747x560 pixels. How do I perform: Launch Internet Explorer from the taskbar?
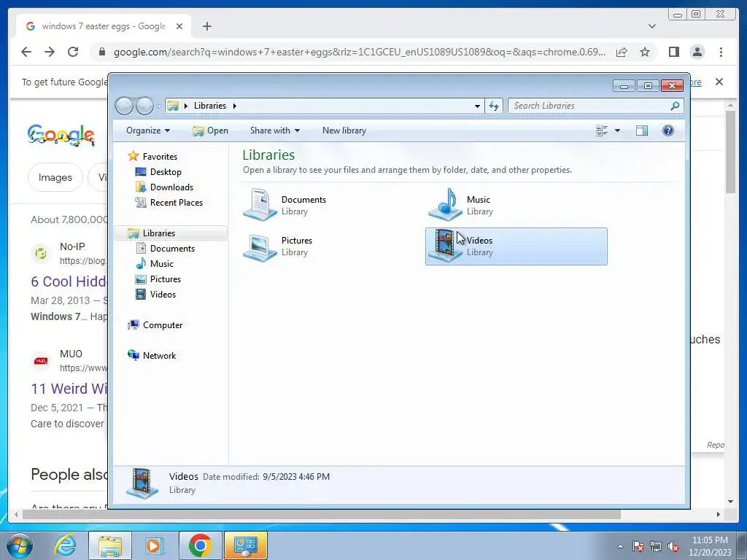point(65,545)
